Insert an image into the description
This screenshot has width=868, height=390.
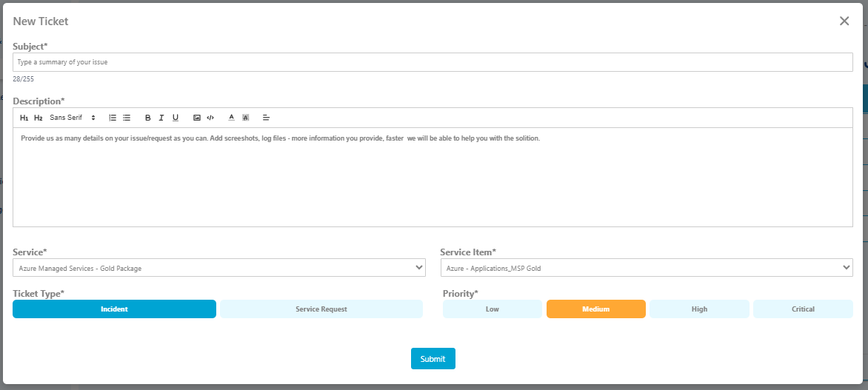[197, 118]
